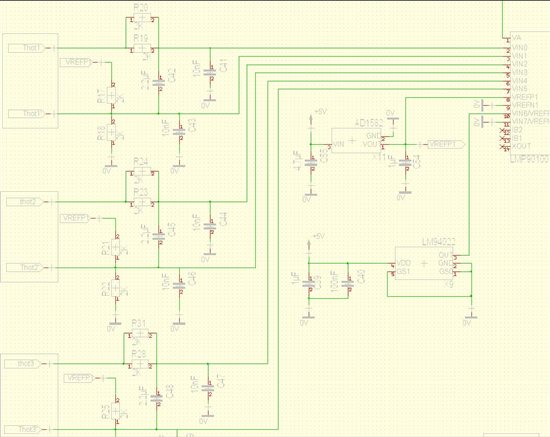This screenshot has width=550, height=437.
Task: Click the AD1582 part name label
Action: [369, 123]
